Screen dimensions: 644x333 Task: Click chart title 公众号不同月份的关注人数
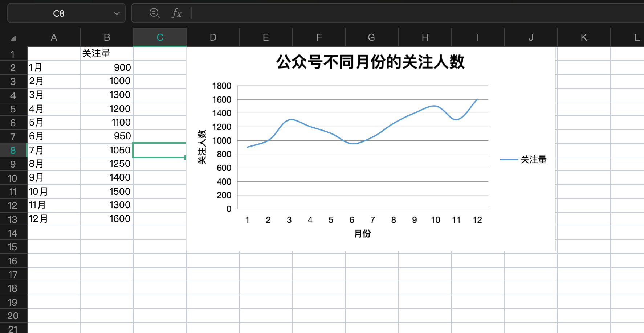[370, 62]
